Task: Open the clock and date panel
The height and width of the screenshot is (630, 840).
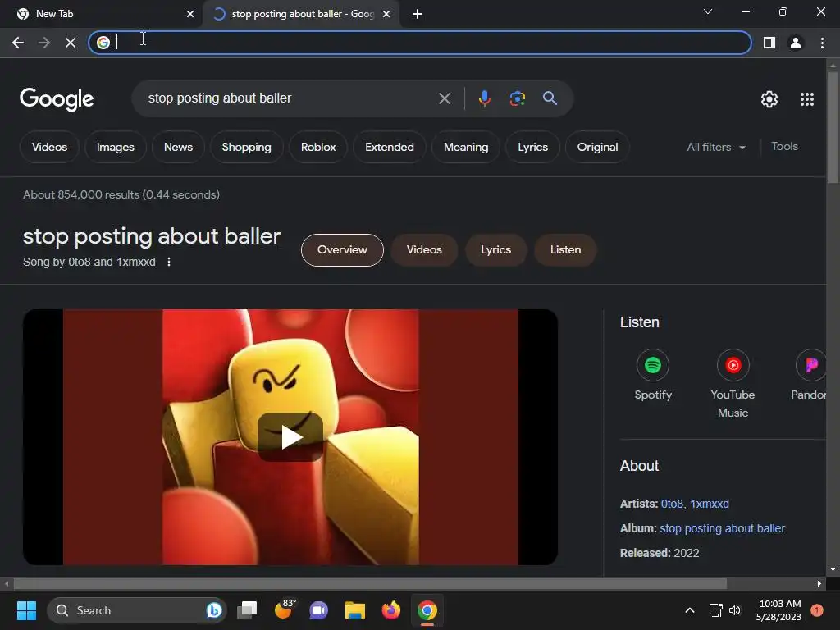Action: point(779,610)
